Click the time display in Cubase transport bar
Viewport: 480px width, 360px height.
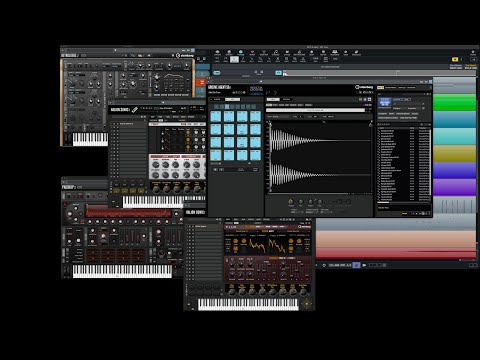[340, 265]
